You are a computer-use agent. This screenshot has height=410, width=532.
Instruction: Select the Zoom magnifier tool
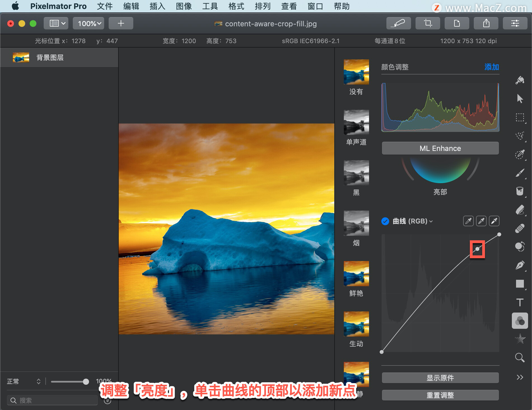pyautogui.click(x=520, y=358)
